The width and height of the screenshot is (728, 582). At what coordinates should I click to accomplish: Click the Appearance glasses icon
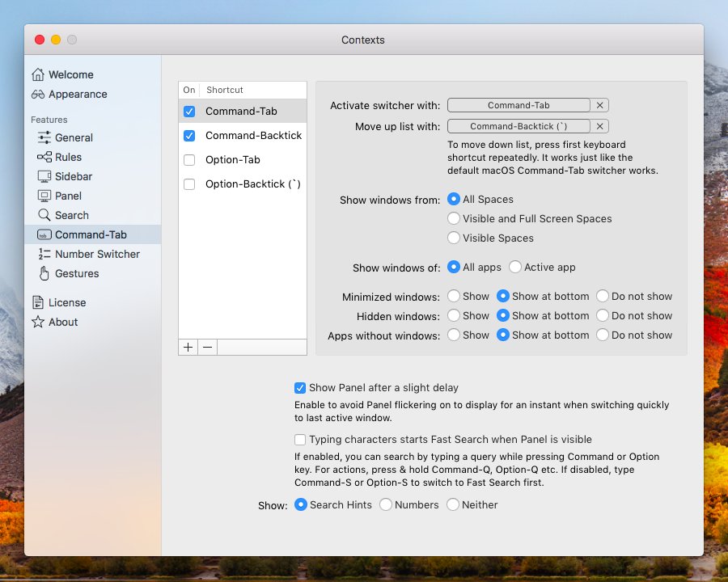[38, 95]
